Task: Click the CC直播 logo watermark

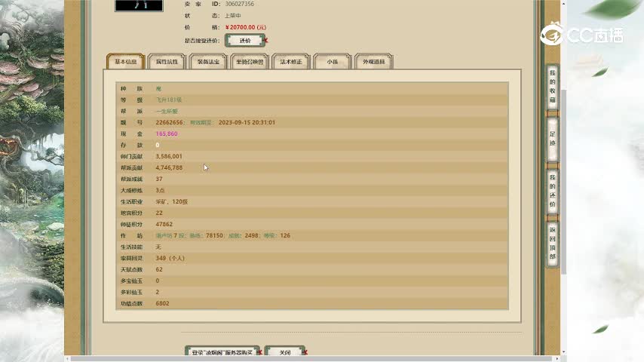Action: 580,35
